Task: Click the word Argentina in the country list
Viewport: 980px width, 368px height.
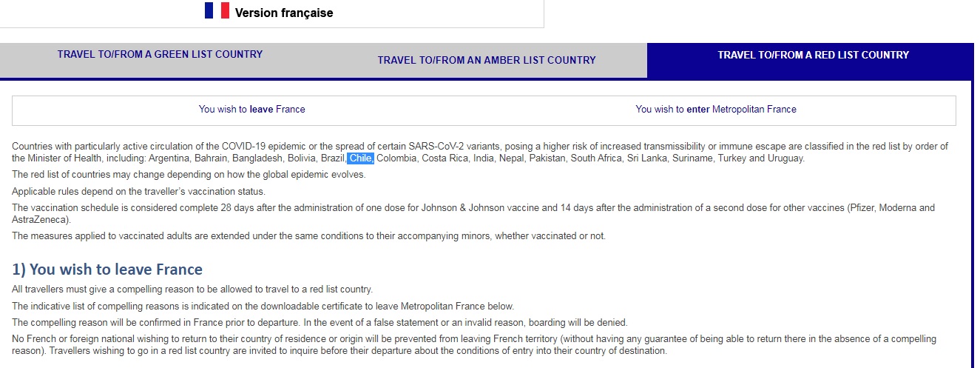Action: point(170,158)
